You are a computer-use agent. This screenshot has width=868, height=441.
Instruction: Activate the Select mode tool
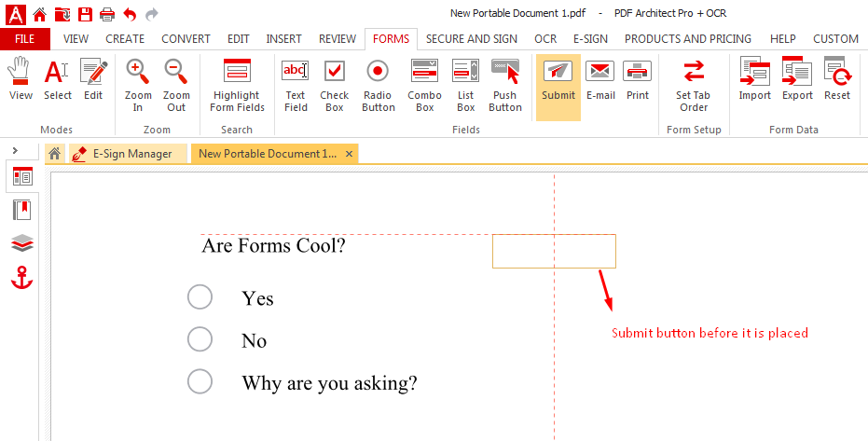[x=58, y=79]
